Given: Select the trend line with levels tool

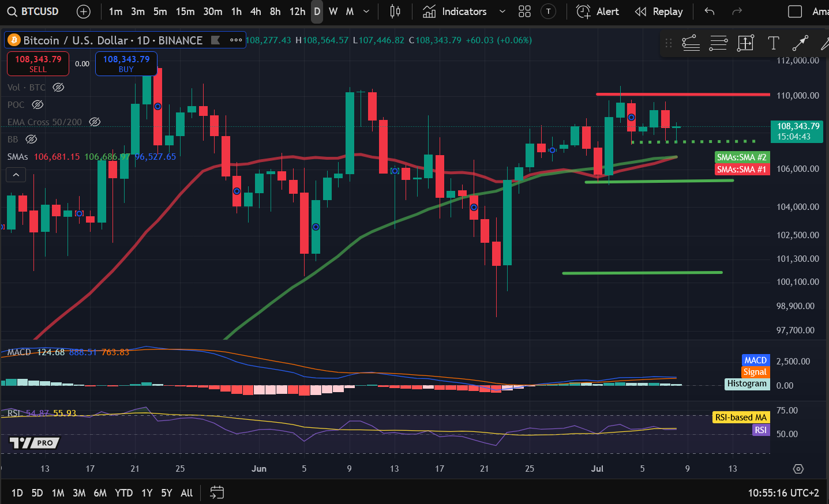Looking at the screenshot, I should point(691,43).
